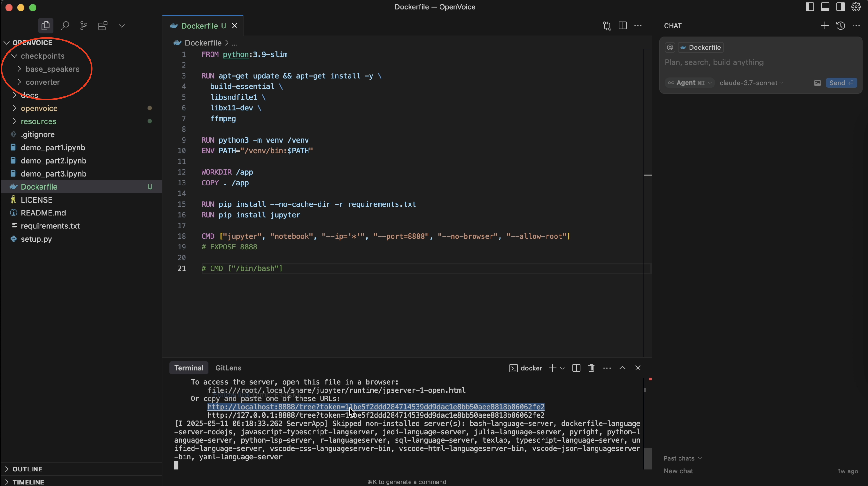This screenshot has height=486, width=868.
Task: Kill terminal with trash icon
Action: point(591,368)
